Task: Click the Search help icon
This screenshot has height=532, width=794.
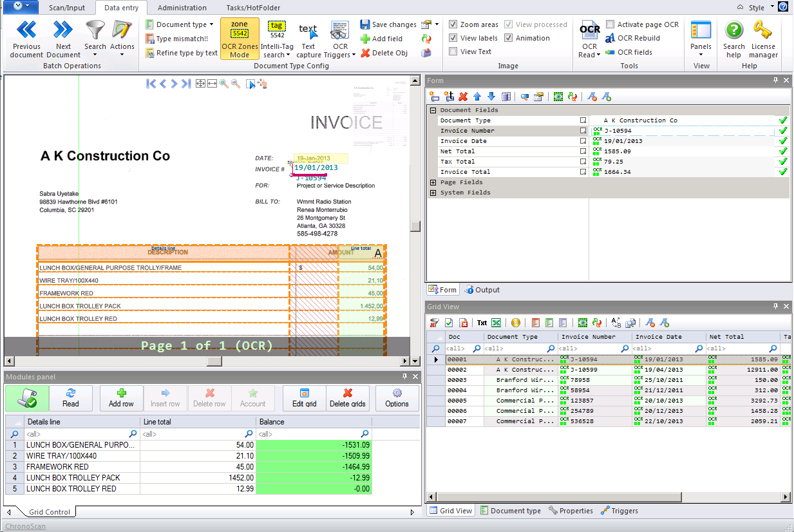Action: [x=733, y=30]
